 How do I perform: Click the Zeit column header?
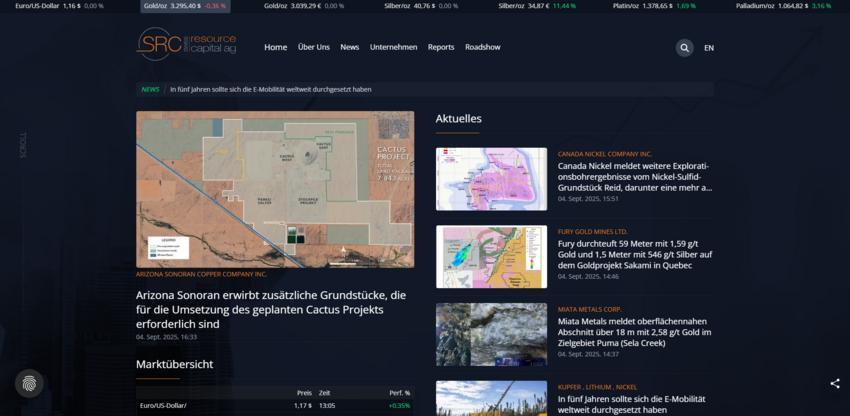pos(324,393)
